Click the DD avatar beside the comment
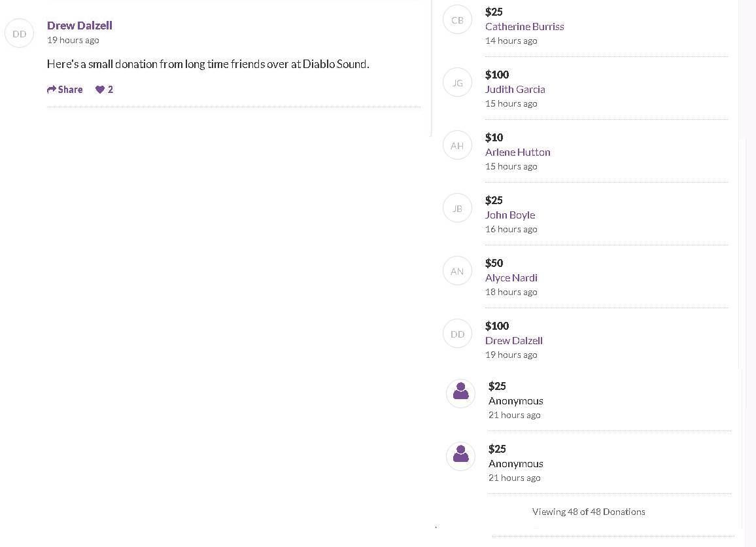Viewport: 756px width, 547px height. coord(20,33)
